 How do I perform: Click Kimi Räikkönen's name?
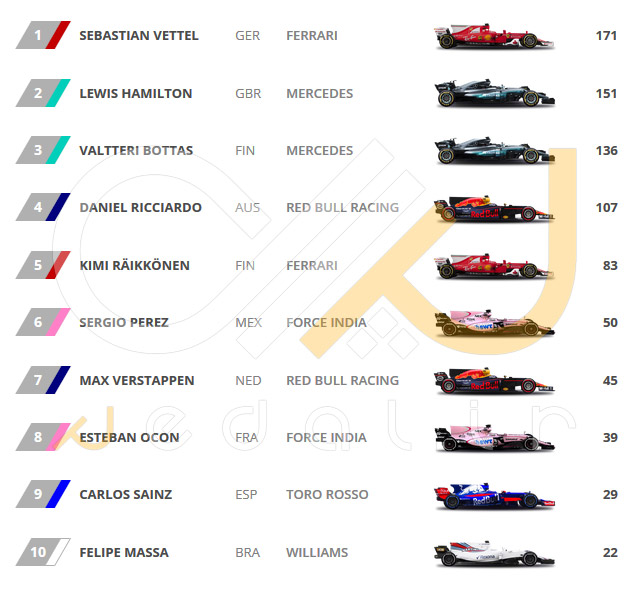click(135, 265)
